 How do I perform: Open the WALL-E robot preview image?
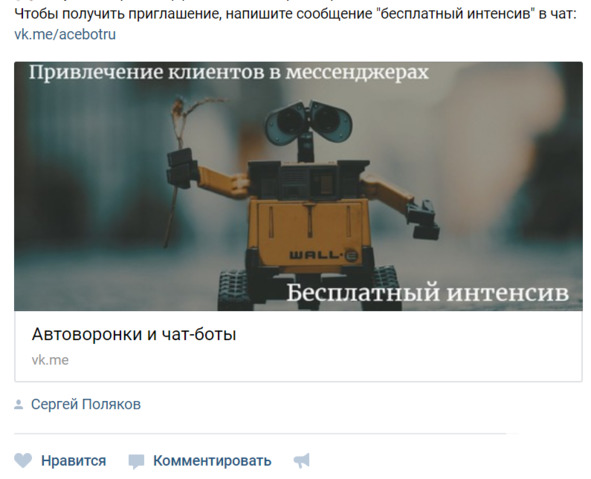click(x=298, y=186)
